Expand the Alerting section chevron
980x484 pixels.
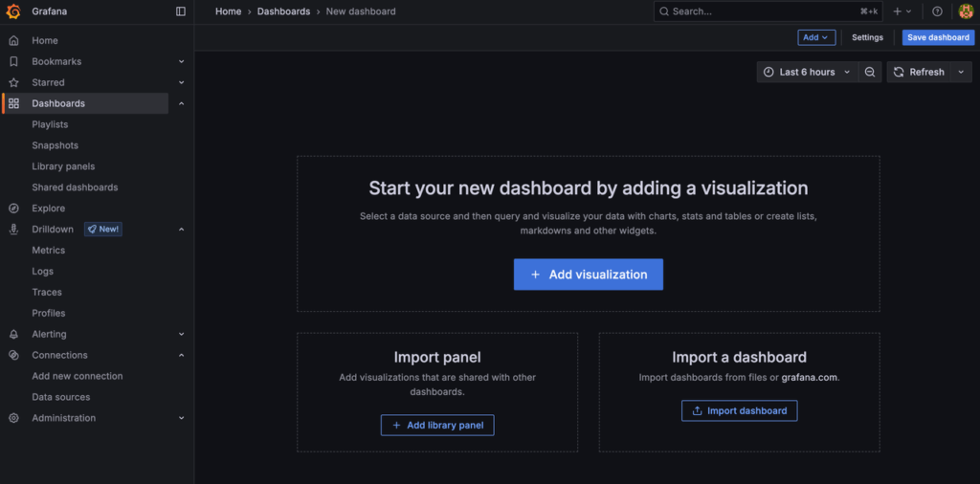(x=181, y=334)
